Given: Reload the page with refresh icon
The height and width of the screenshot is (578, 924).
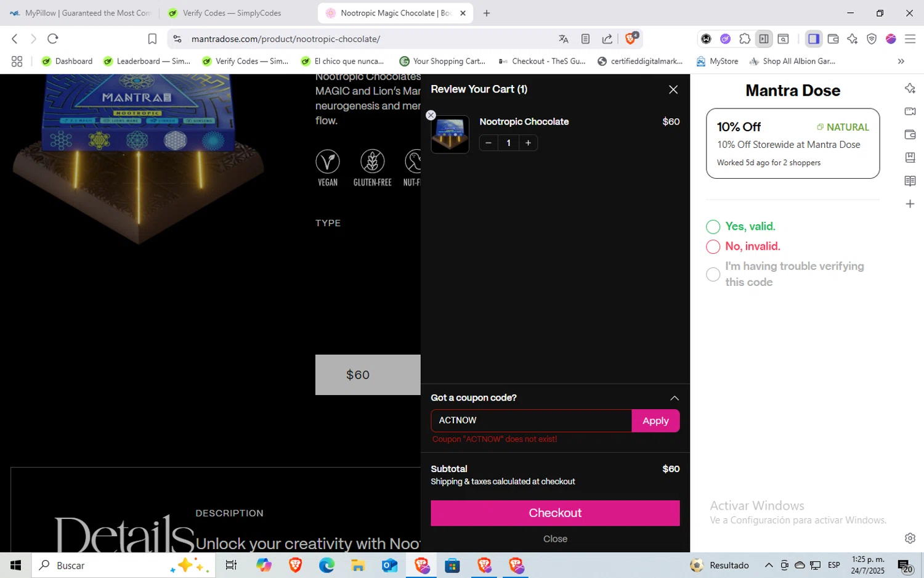Looking at the screenshot, I should pos(53,39).
